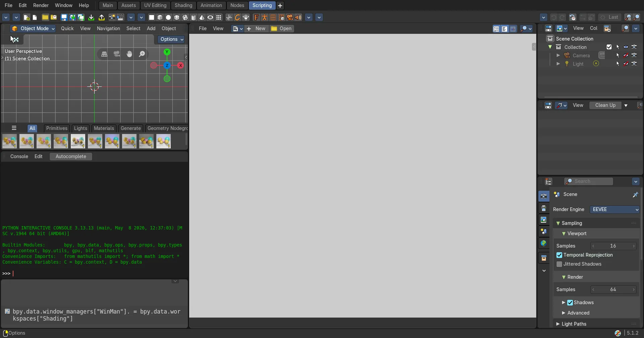
Task: Open the Render properties tab icon
Action: point(544,196)
